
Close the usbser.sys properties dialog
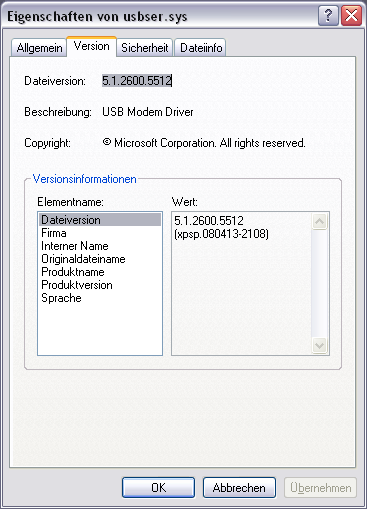point(351,15)
